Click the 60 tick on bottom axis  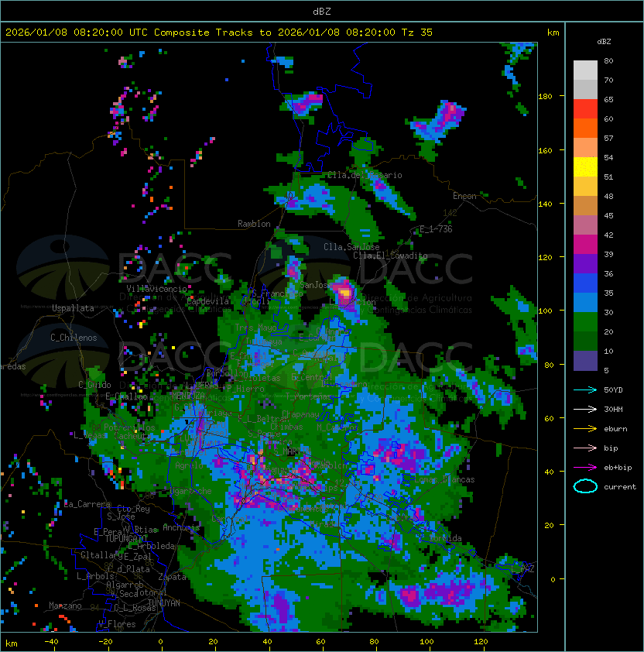tap(320, 642)
